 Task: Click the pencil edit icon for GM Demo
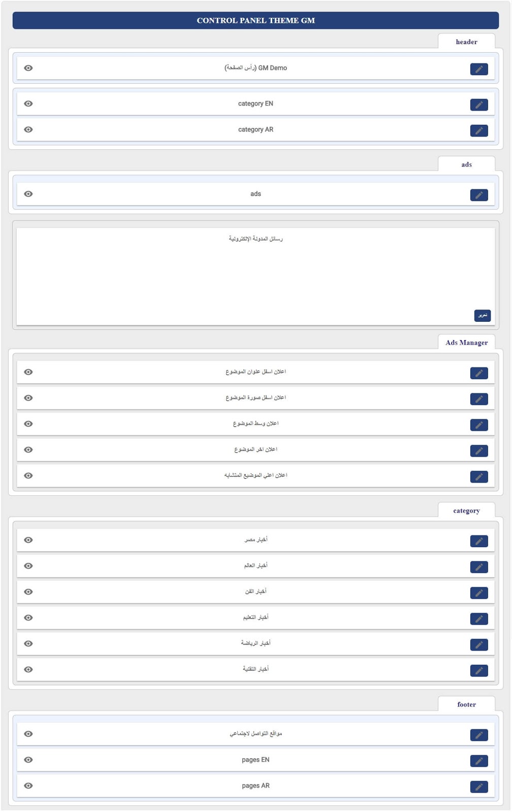478,69
